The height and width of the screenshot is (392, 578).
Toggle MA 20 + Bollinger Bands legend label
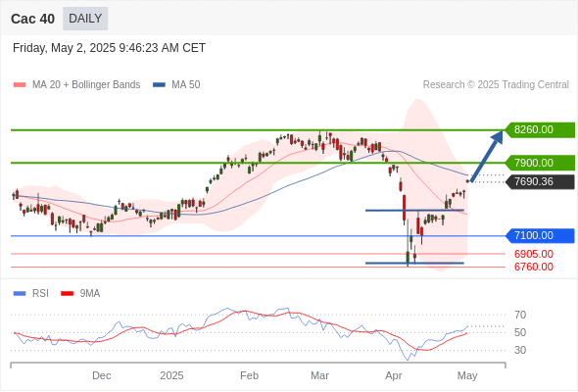86,85
